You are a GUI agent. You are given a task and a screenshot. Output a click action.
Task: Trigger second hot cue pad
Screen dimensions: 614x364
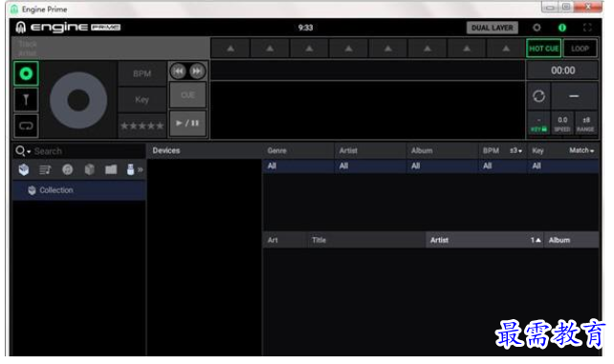[x=270, y=49]
